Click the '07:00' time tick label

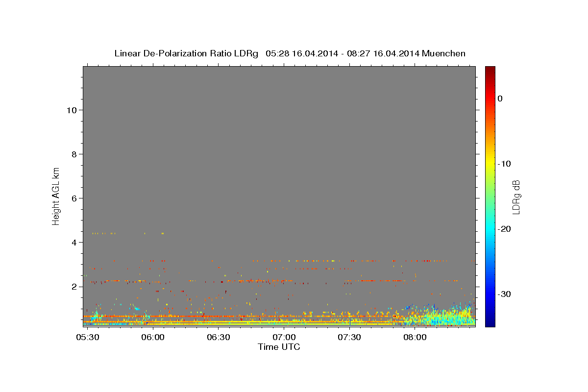click(284, 337)
